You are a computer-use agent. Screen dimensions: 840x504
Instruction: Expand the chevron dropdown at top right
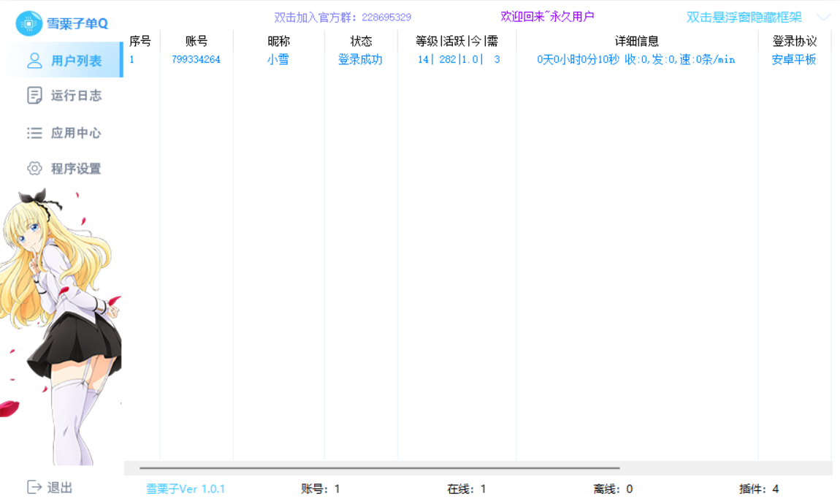click(823, 17)
